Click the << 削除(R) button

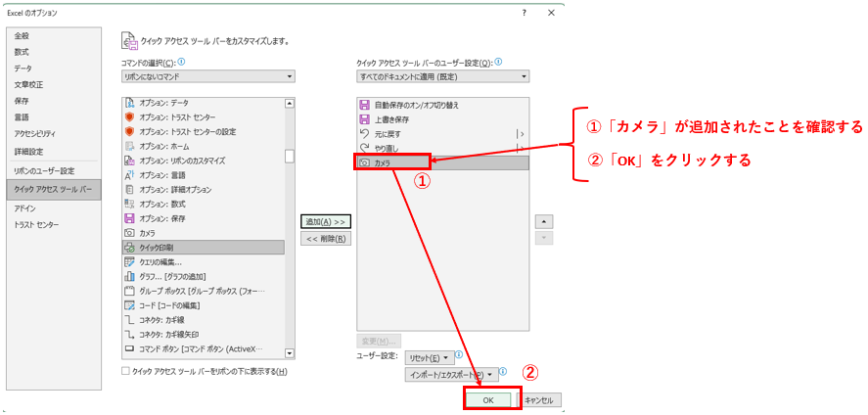tap(326, 239)
